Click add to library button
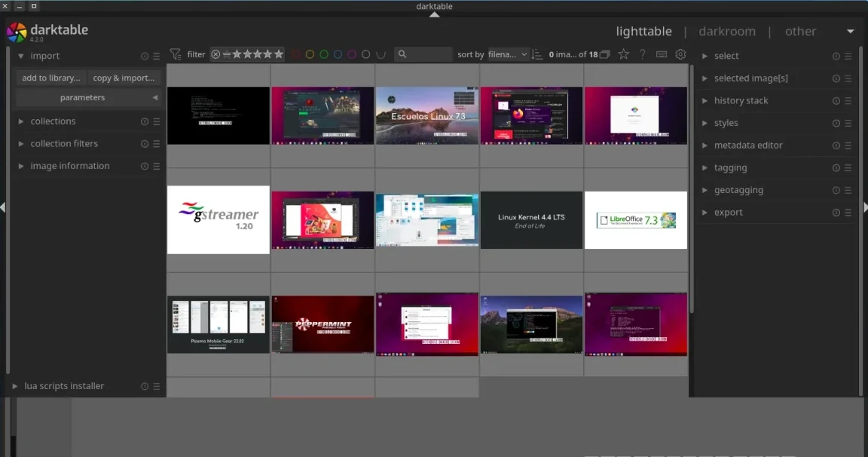Image resolution: width=868 pixels, height=457 pixels. click(51, 78)
